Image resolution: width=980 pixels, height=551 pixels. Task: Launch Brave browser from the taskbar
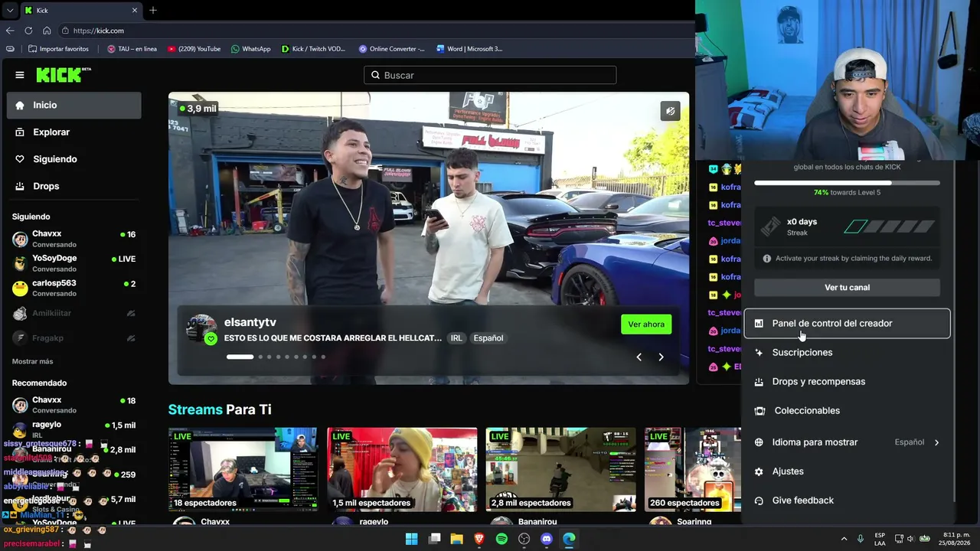pyautogui.click(x=479, y=539)
